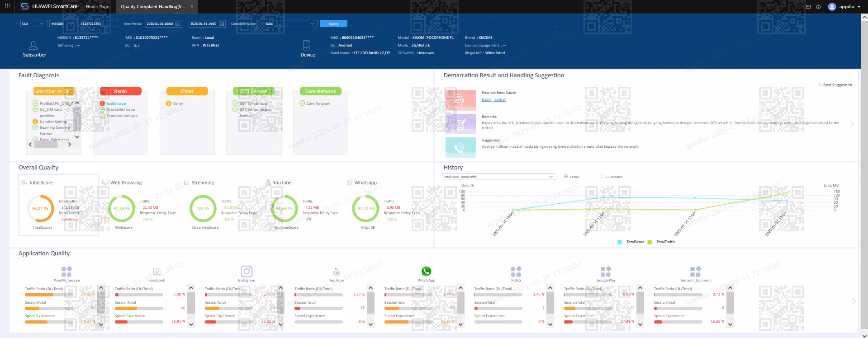Screen dimensions: 868x338
Task: Click the Subscriber person icon
Action: [33, 45]
